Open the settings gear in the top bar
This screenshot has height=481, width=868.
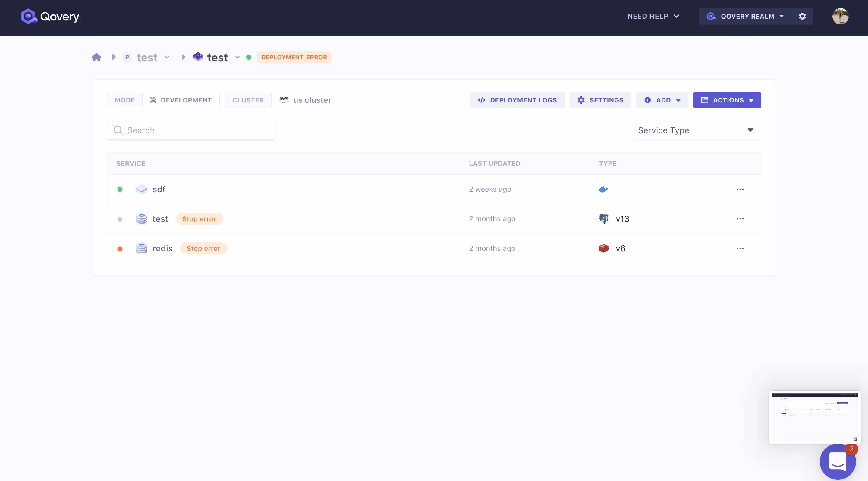[x=802, y=16]
